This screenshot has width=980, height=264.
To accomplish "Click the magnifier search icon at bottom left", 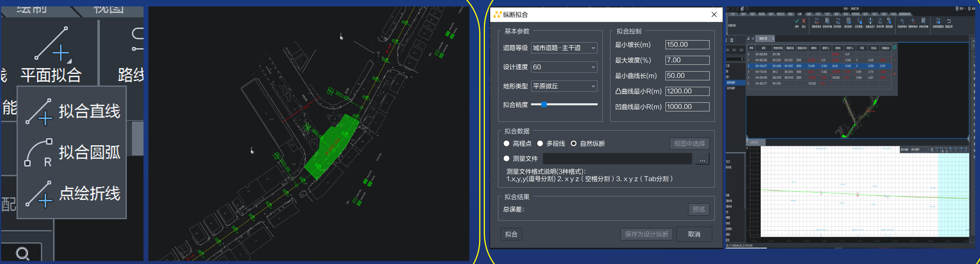I will pos(22,253).
